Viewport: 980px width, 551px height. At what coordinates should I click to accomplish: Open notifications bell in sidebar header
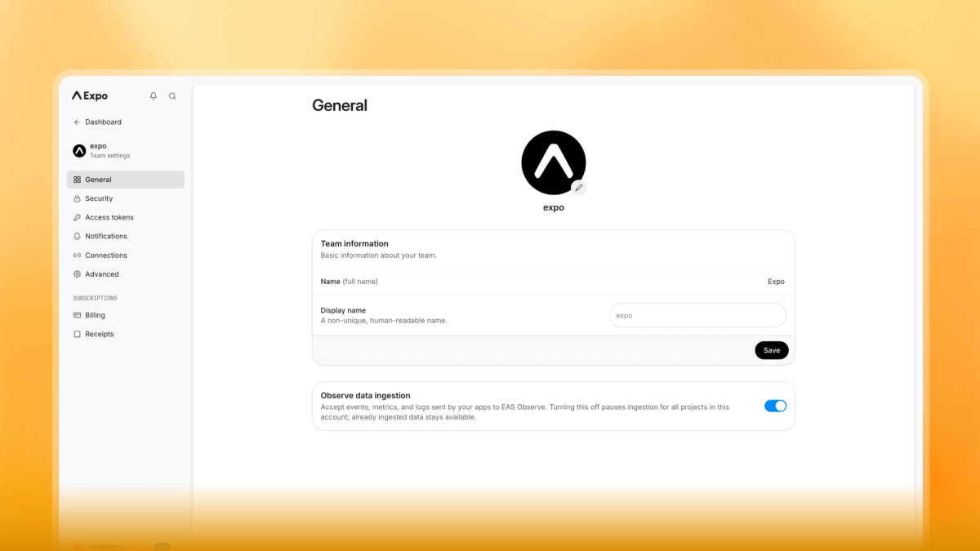point(154,96)
